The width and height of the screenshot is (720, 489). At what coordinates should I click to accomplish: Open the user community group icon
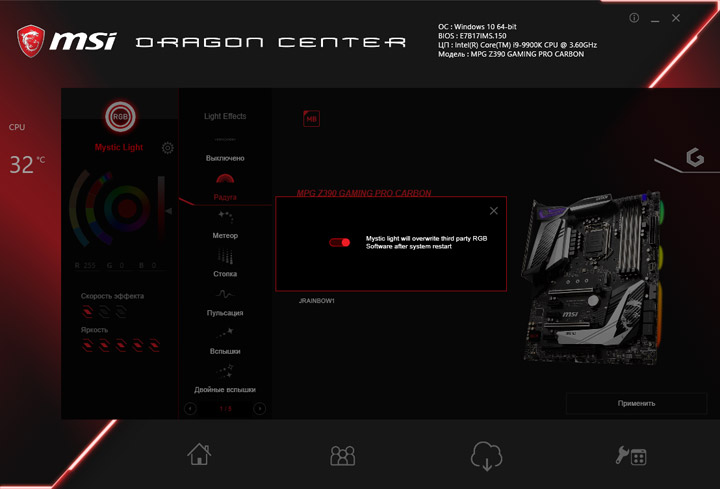pos(343,455)
